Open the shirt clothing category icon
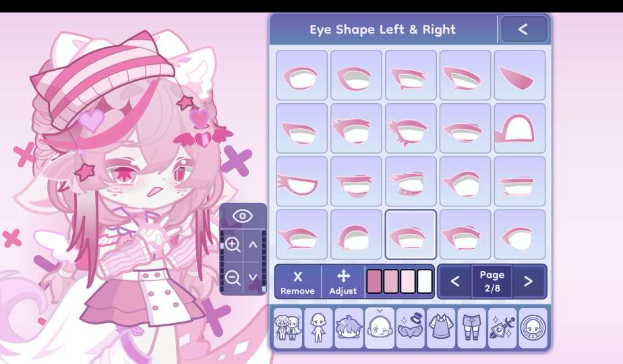This screenshot has height=364, width=623. pyautogui.click(x=441, y=328)
